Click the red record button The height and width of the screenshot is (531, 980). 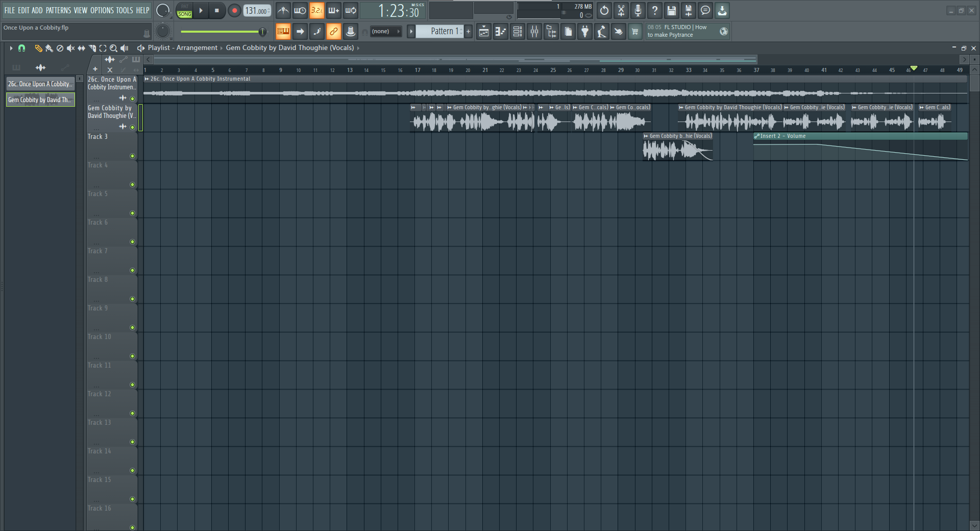coord(234,11)
